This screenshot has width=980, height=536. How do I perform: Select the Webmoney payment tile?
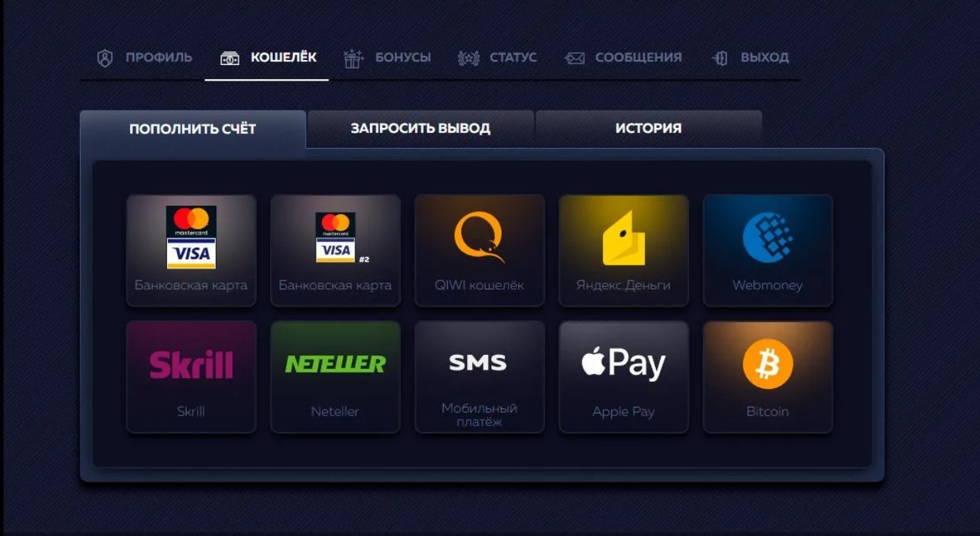[x=768, y=251]
